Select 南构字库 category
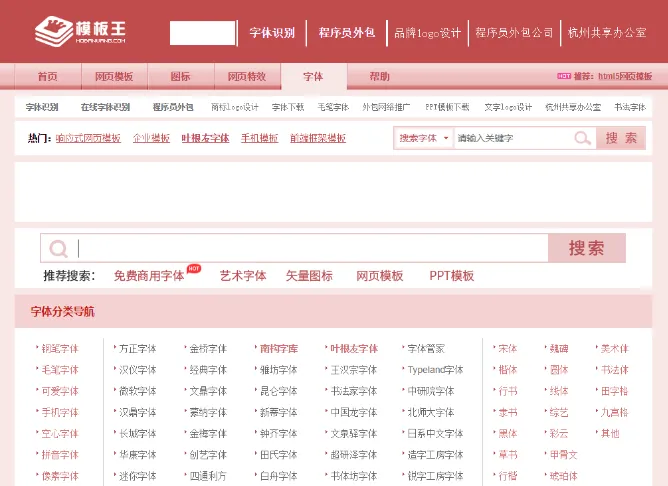Screen dimensions: 668x486 pyautogui.click(x=279, y=349)
